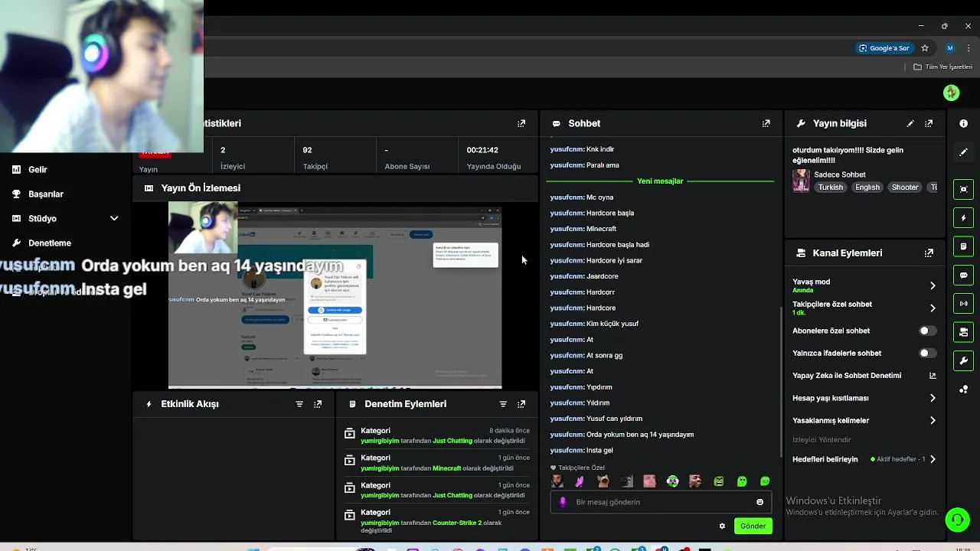Toggle the moderation log document sidebar icon
This screenshot has width=980, height=551.
point(963,246)
